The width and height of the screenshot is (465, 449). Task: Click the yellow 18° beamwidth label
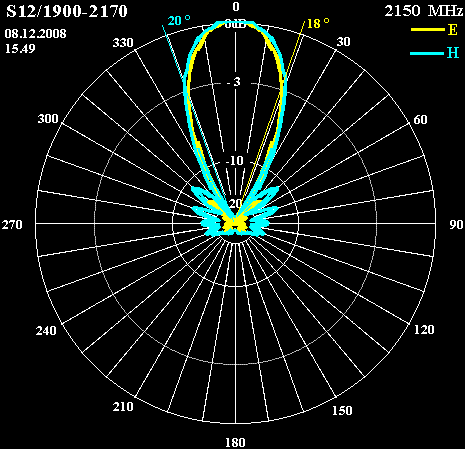(x=318, y=23)
